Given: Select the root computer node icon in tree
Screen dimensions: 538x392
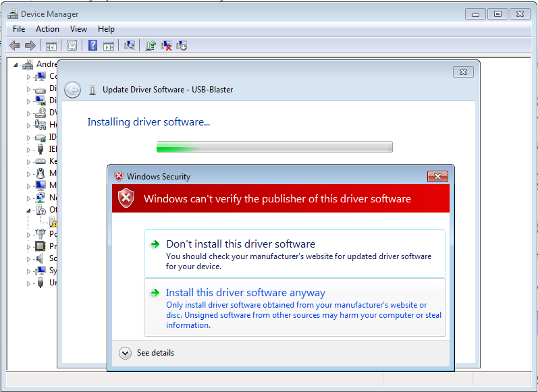Looking at the screenshot, I should [x=28, y=64].
